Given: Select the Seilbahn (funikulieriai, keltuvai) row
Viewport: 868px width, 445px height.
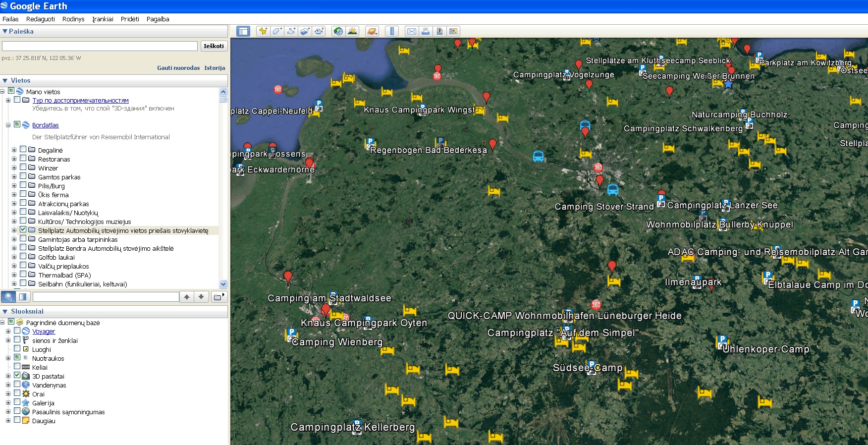Looking at the screenshot, I should [x=83, y=284].
